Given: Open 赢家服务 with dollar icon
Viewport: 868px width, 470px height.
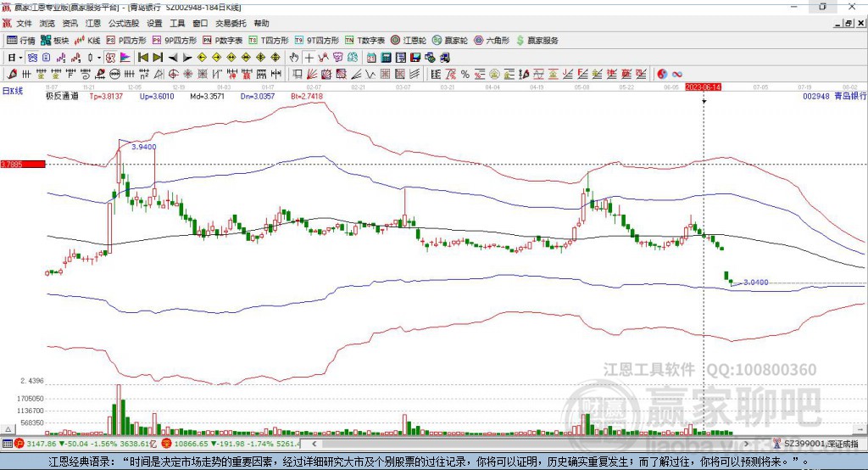Looking at the screenshot, I should click(537, 41).
